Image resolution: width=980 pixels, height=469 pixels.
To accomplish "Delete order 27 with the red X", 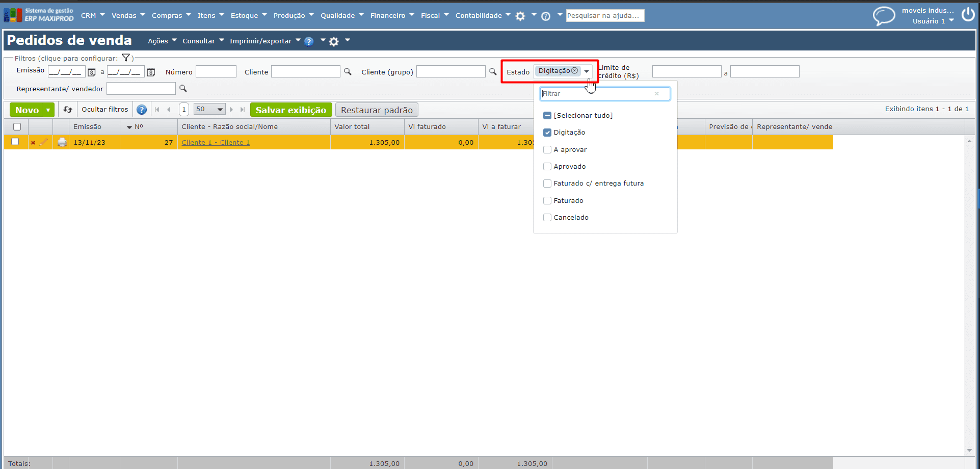I will coord(33,143).
